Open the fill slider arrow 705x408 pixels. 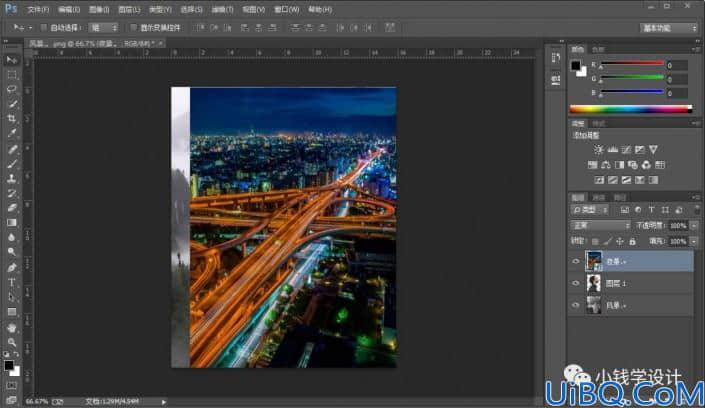pos(694,242)
